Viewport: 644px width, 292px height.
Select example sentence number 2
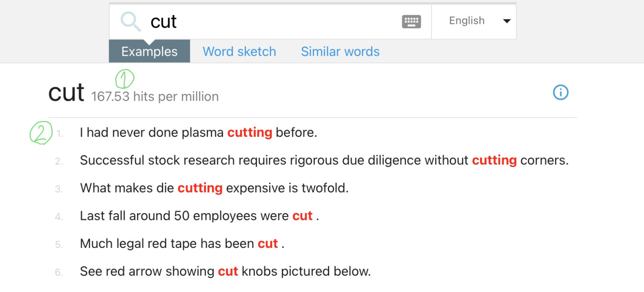coord(324,160)
